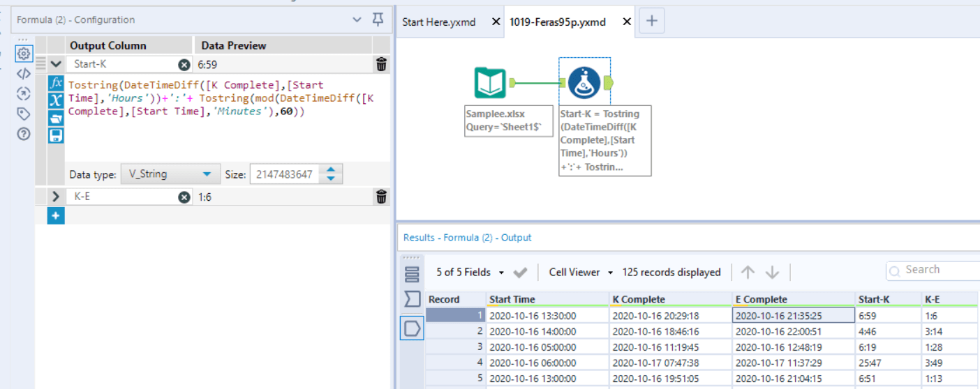Click the Start-K column header in results
This screenshot has height=389, width=980.
coord(888,300)
